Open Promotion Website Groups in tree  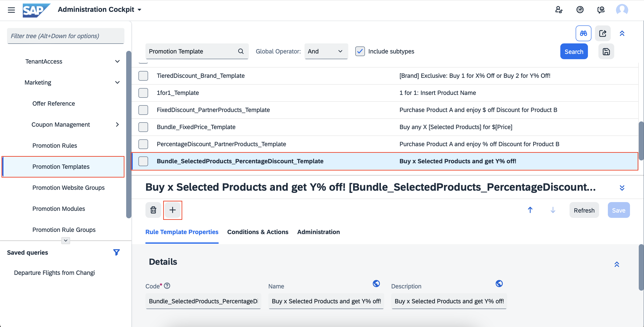click(x=68, y=188)
